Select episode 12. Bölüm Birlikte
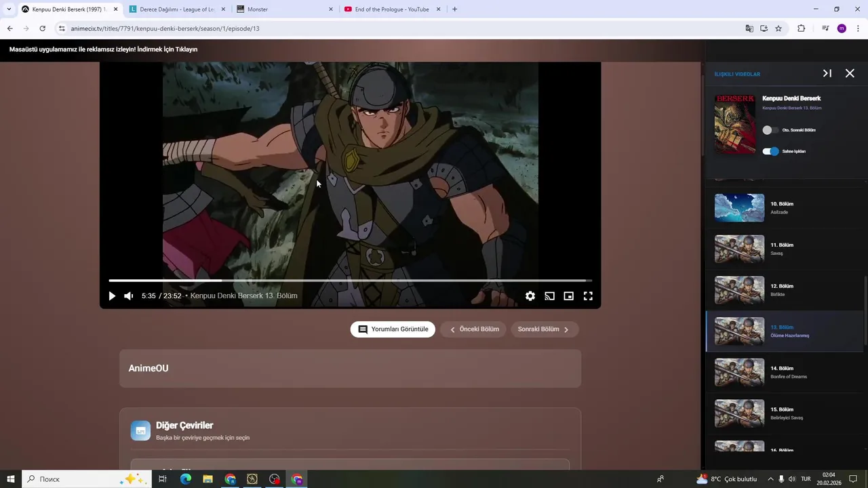Viewport: 868px width, 488px height. 785,290
